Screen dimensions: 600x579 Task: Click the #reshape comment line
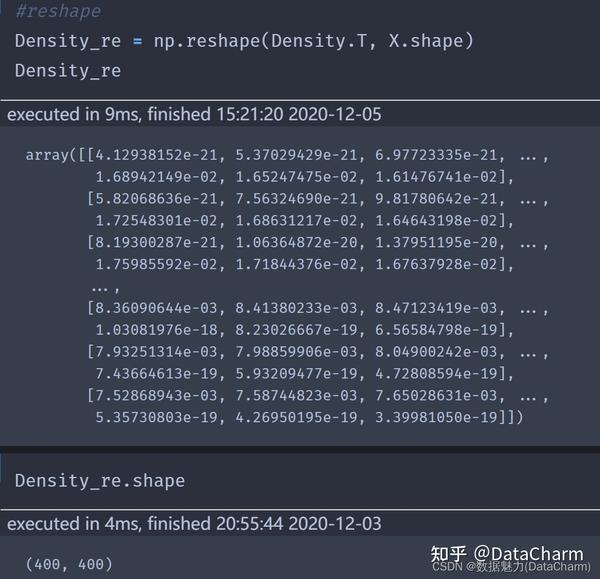58,11
